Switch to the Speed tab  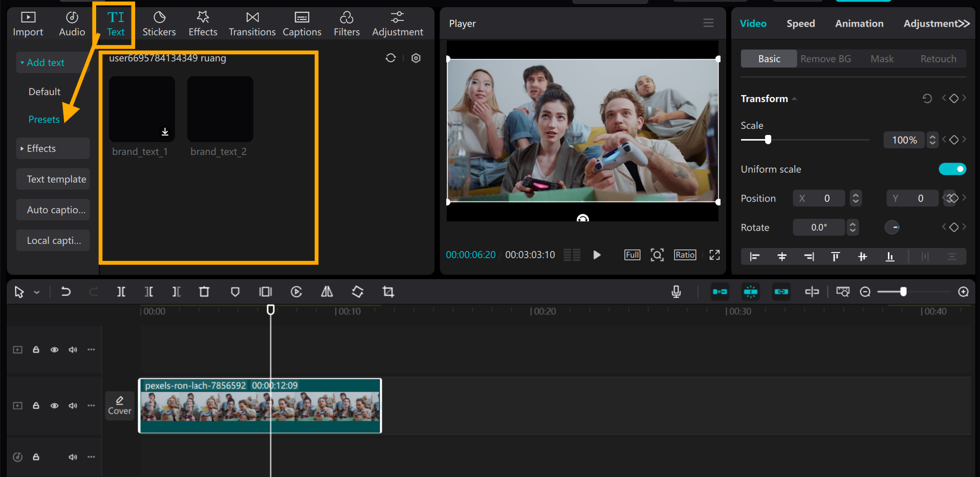[800, 23]
